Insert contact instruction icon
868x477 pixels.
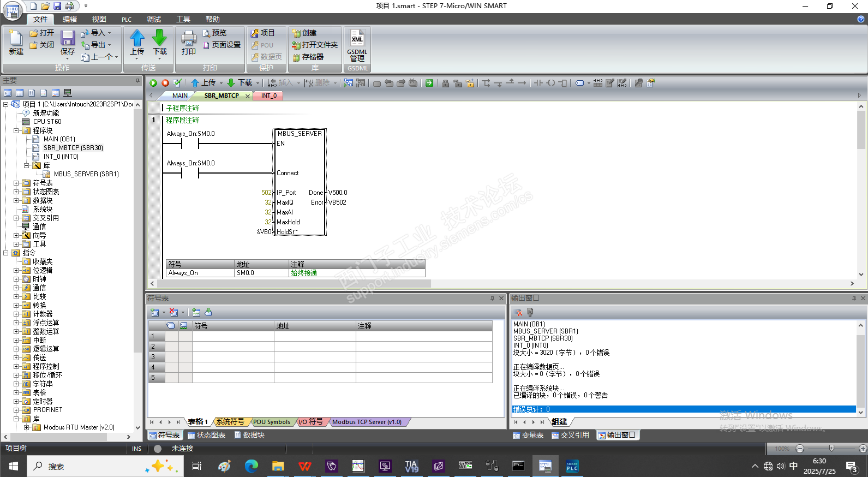(x=538, y=83)
